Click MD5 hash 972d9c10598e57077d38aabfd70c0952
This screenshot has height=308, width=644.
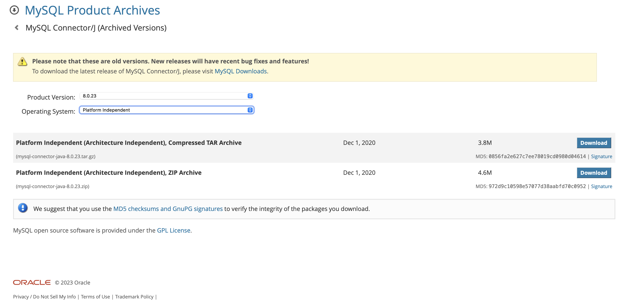click(x=537, y=186)
